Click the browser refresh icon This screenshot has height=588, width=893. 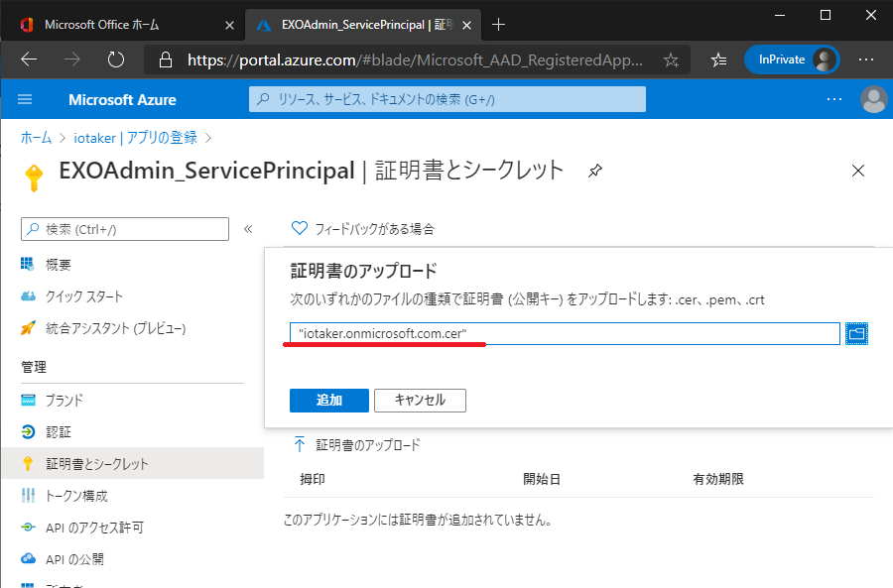click(116, 59)
